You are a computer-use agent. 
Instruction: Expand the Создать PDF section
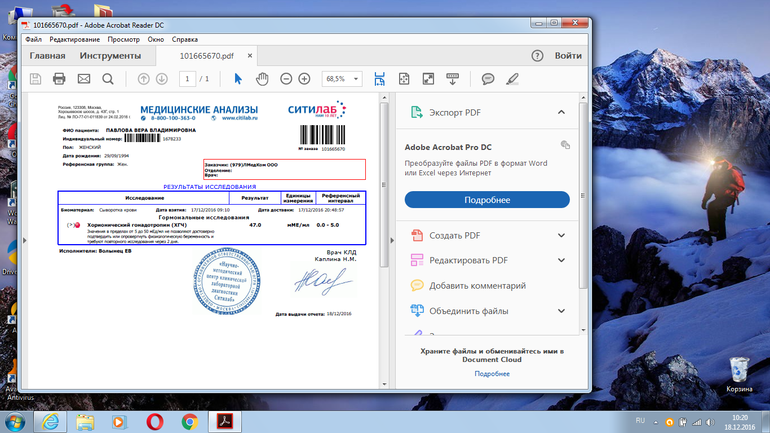(x=561, y=236)
